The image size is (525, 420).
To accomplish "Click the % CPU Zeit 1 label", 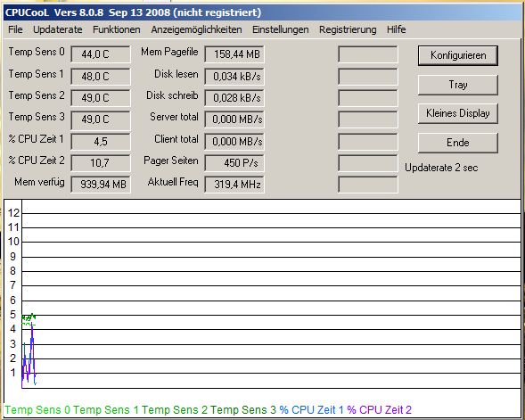I will click(37, 138).
